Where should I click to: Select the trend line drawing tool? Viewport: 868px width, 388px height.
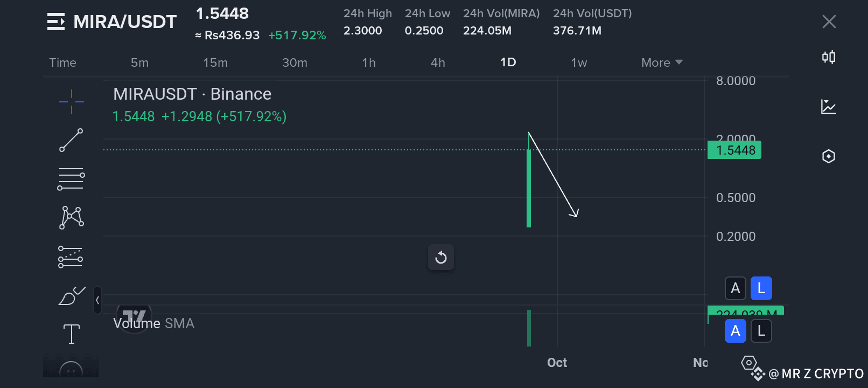(x=71, y=140)
